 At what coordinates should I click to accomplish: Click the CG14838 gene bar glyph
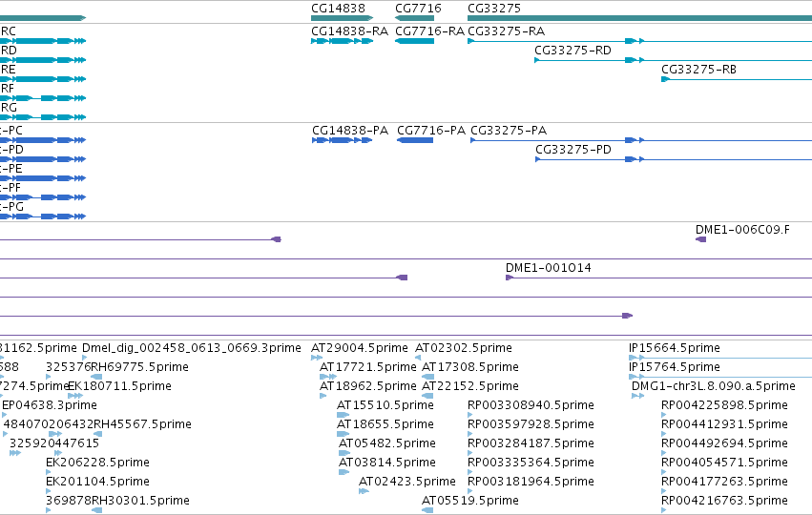point(343,18)
